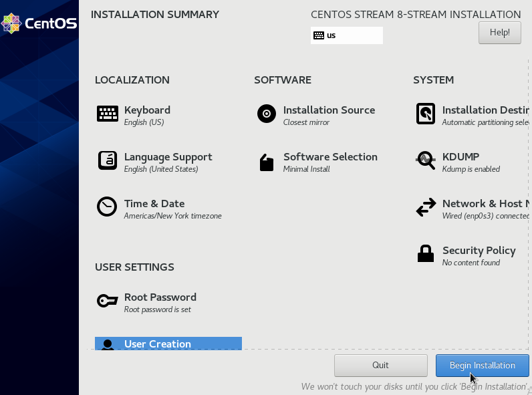
Task: Open Network & Host Name settings
Action: coord(471,209)
